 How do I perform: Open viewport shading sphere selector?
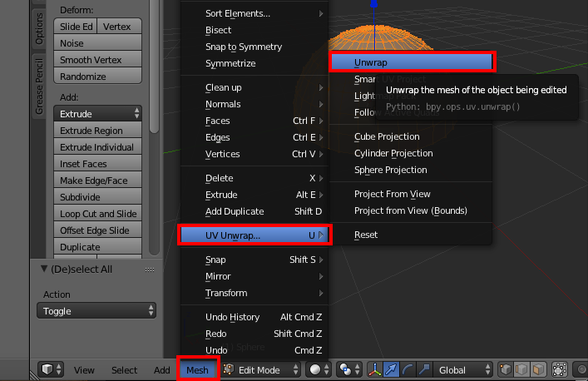(x=319, y=369)
